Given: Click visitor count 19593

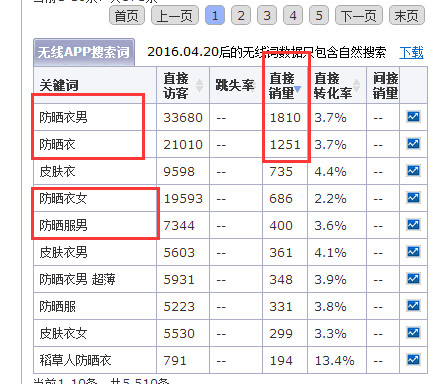Looking at the screenshot, I should (x=183, y=199).
